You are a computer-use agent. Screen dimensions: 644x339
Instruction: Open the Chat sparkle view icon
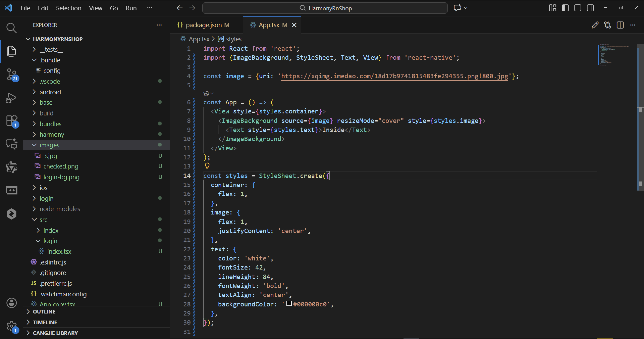tap(12, 144)
